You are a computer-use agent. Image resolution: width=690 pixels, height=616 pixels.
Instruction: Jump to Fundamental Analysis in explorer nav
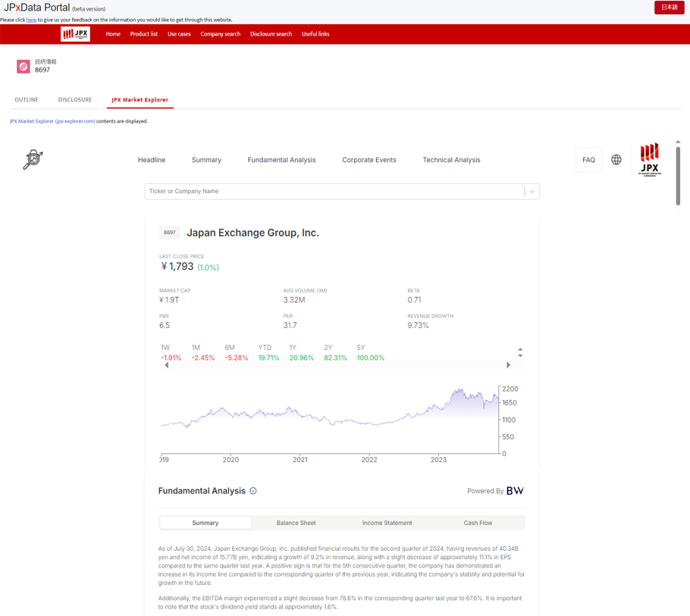coord(281,160)
